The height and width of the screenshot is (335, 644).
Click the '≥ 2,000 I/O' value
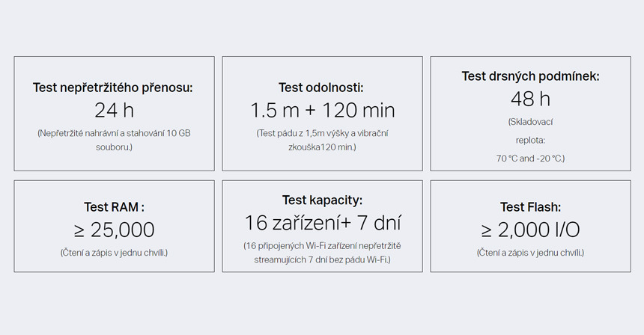(530, 230)
